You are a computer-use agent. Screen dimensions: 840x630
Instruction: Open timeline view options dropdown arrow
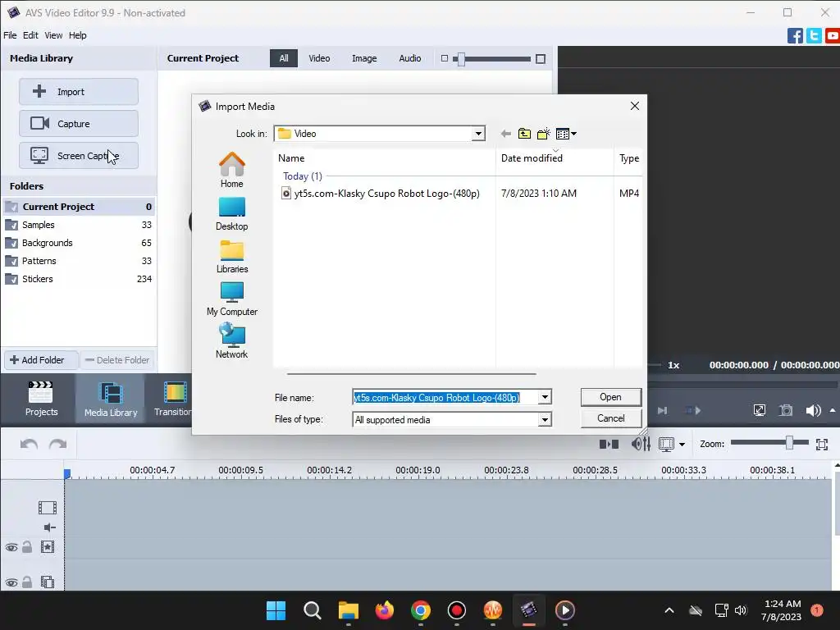coord(682,444)
